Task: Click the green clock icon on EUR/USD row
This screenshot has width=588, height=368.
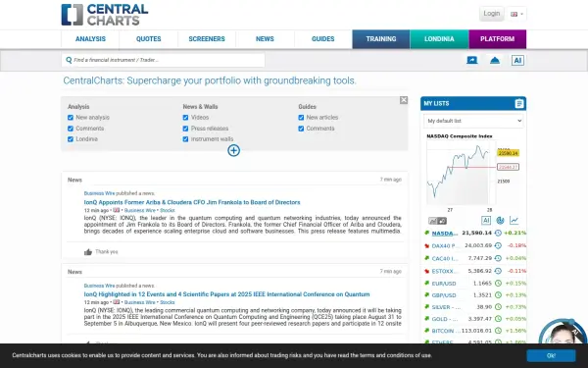Action: [x=498, y=284]
